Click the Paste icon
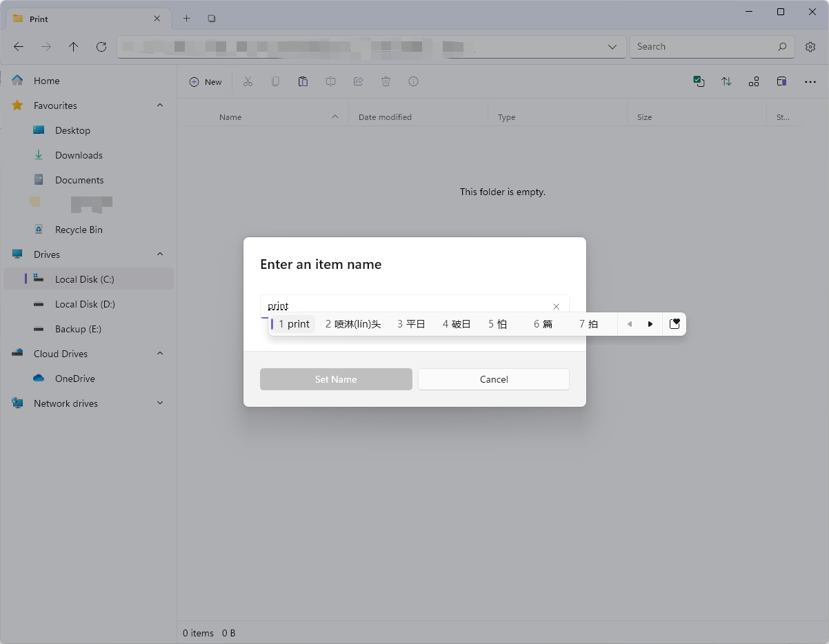Image resolution: width=829 pixels, height=644 pixels. click(x=303, y=81)
